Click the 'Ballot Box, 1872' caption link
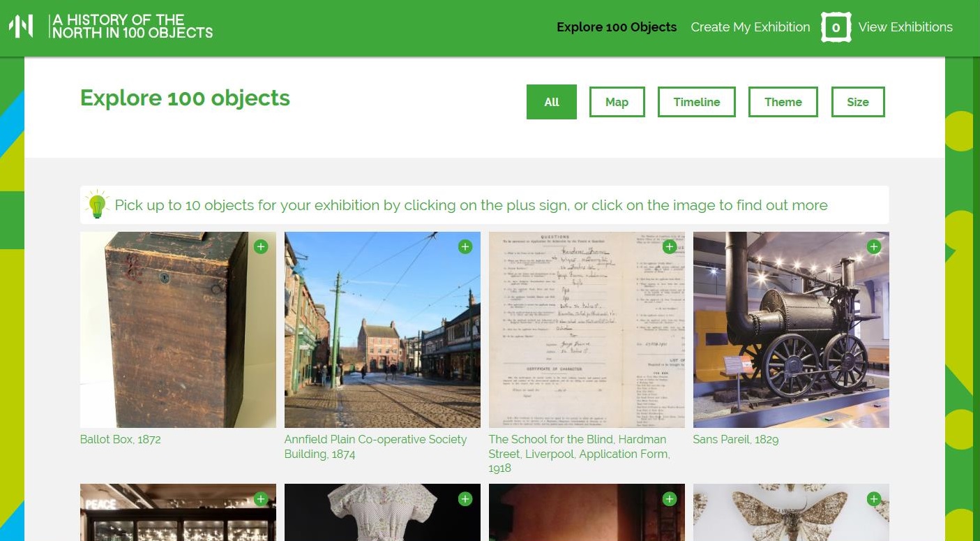 (121, 439)
